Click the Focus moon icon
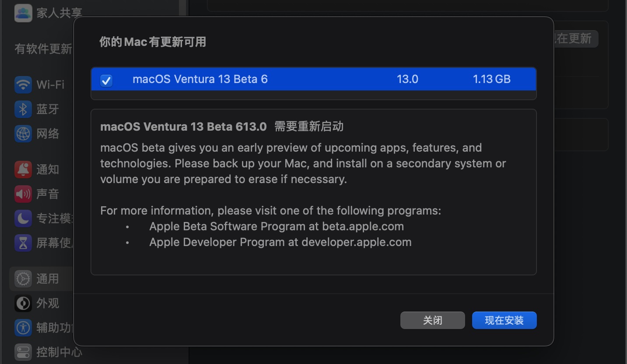 (23, 218)
